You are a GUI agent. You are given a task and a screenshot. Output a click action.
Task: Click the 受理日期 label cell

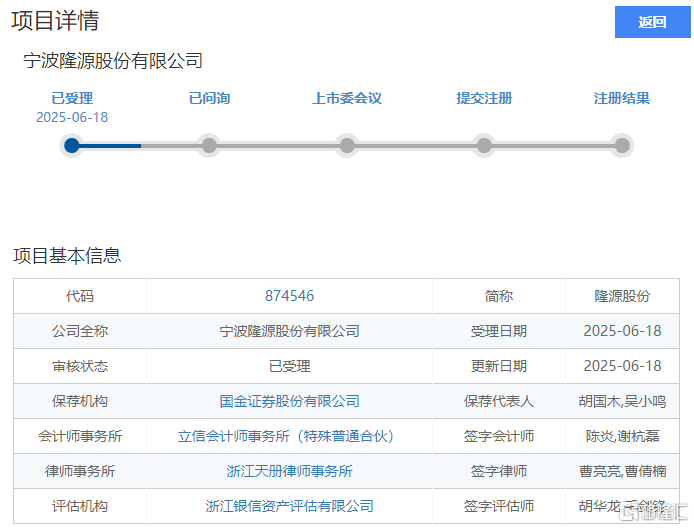point(499,331)
